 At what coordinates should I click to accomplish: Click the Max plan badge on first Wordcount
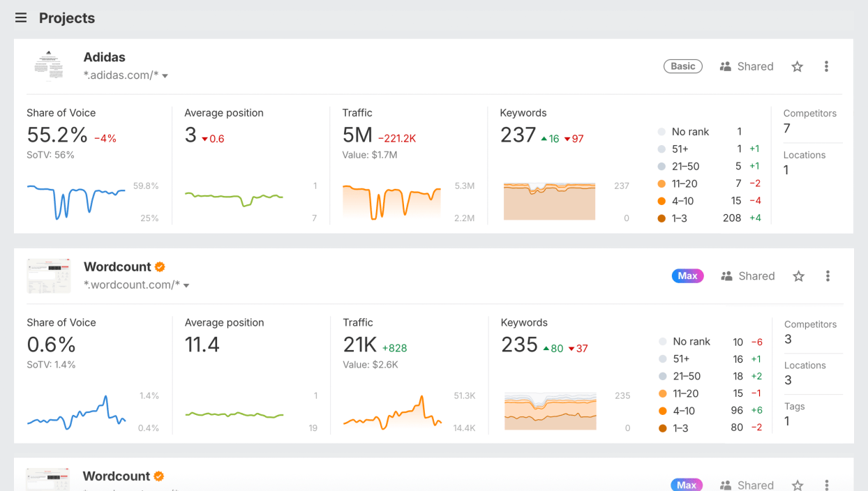pos(687,276)
